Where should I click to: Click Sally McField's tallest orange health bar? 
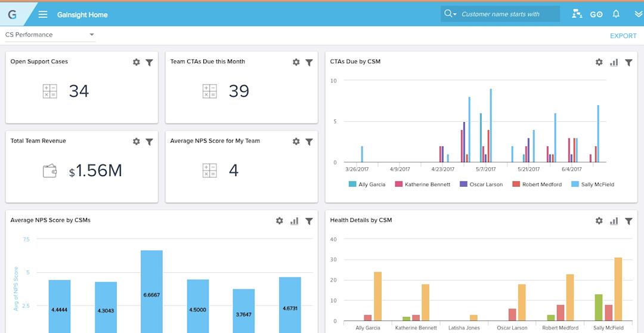[618, 289]
